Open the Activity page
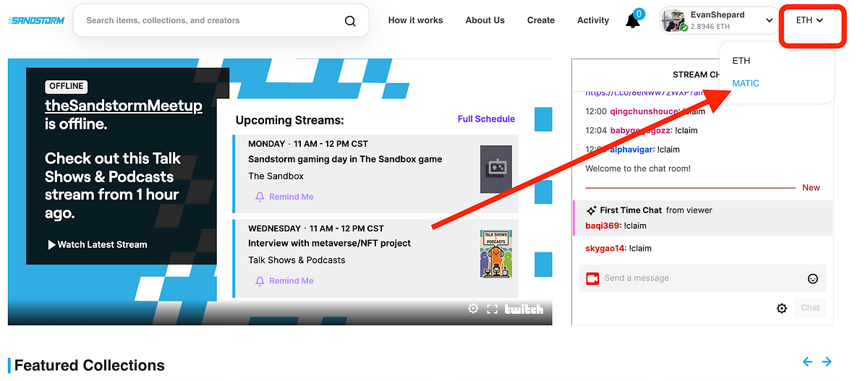The width and height of the screenshot is (868, 381). tap(593, 20)
